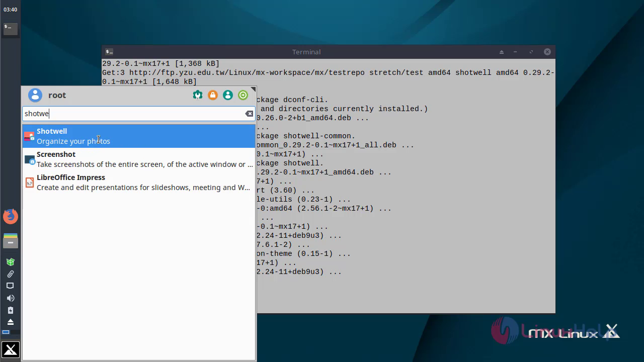Viewport: 644px width, 362px height.
Task: Click the eject removable media tray icon
Action: [10, 322]
